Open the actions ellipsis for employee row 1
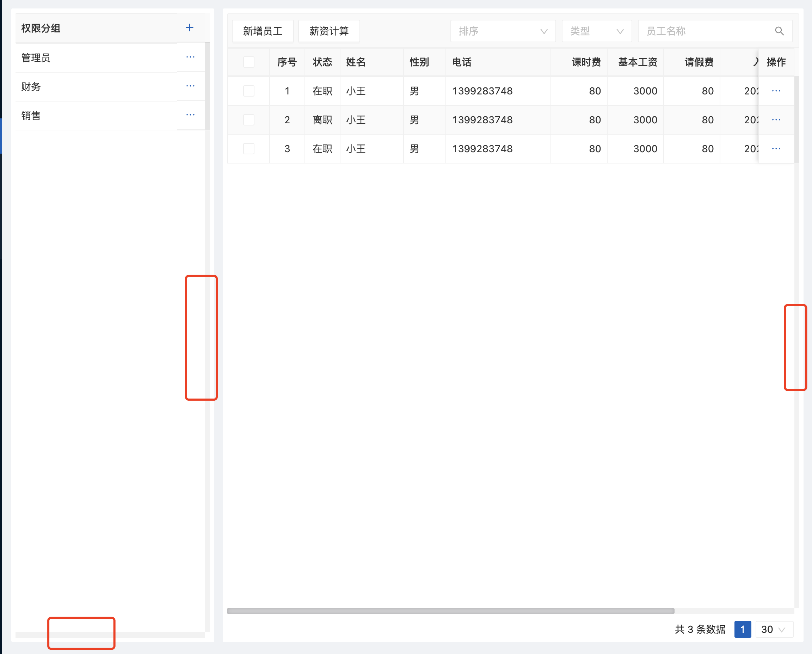This screenshot has height=654, width=812. click(776, 91)
